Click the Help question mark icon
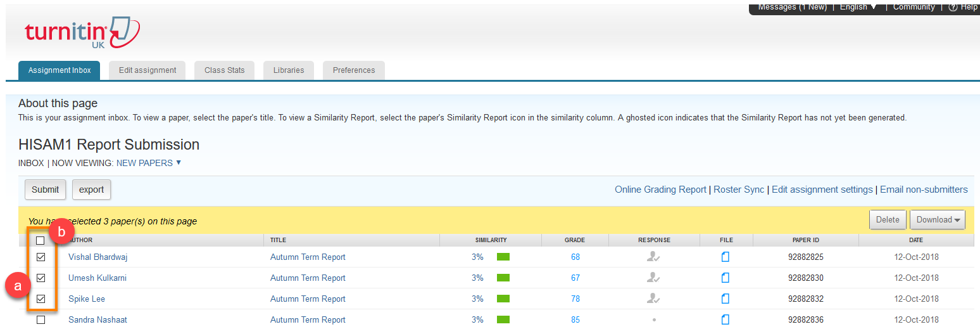 pyautogui.click(x=953, y=7)
